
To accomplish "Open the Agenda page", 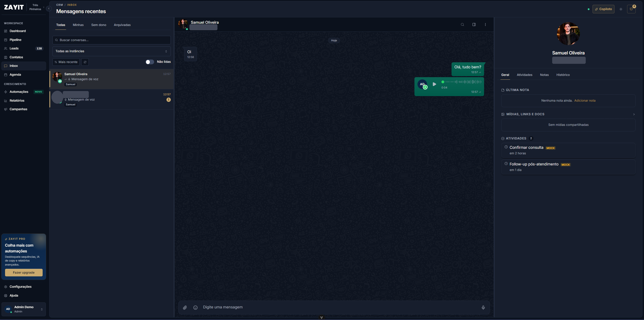I will click(x=23, y=75).
